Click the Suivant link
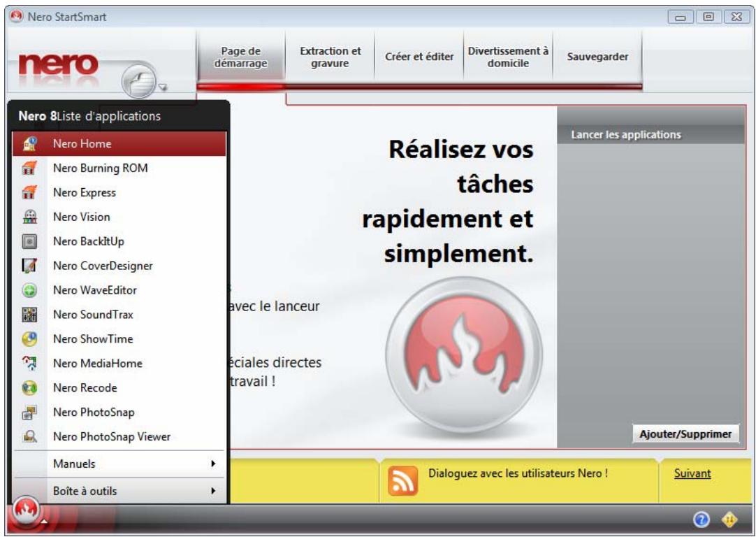The width and height of the screenshot is (756, 537). [692, 473]
